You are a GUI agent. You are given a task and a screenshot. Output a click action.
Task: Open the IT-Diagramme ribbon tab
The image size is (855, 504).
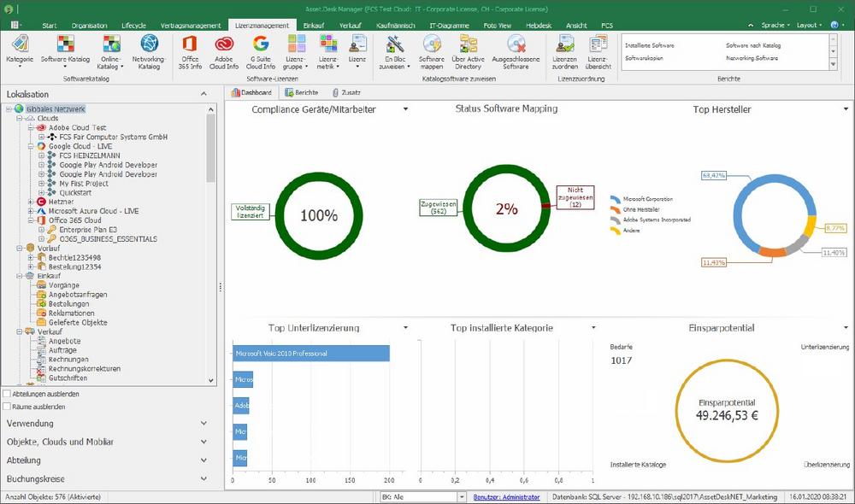tap(450, 25)
